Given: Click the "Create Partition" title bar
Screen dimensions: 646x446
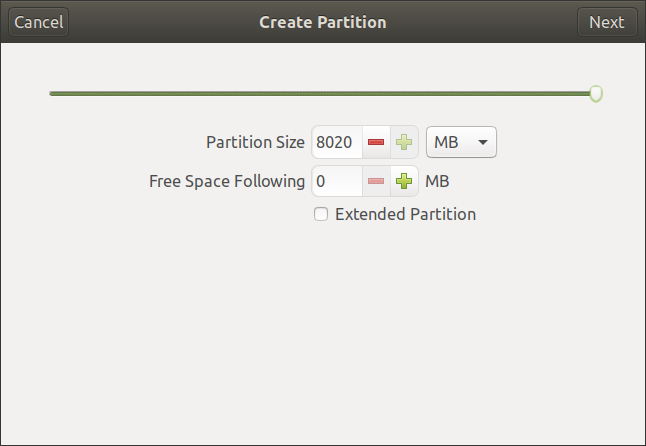Looking at the screenshot, I should [322, 22].
